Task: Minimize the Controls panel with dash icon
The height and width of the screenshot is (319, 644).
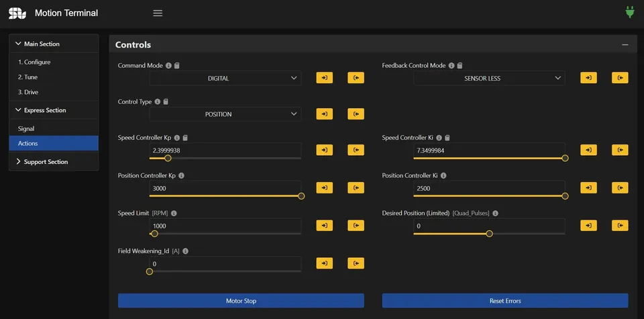Action: point(625,45)
